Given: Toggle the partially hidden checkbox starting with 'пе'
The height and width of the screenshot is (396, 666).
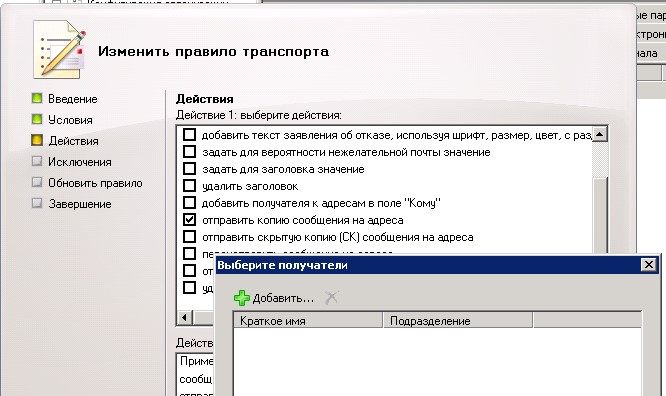Looking at the screenshot, I should click(189, 254).
